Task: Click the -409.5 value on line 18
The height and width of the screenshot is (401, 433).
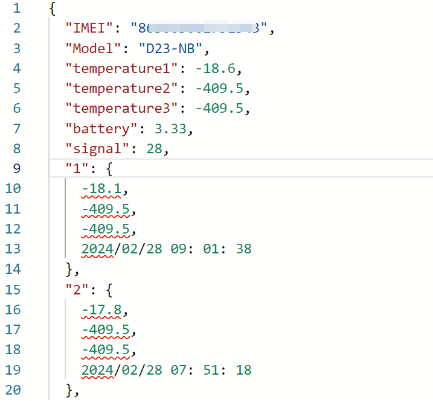Action: point(105,350)
